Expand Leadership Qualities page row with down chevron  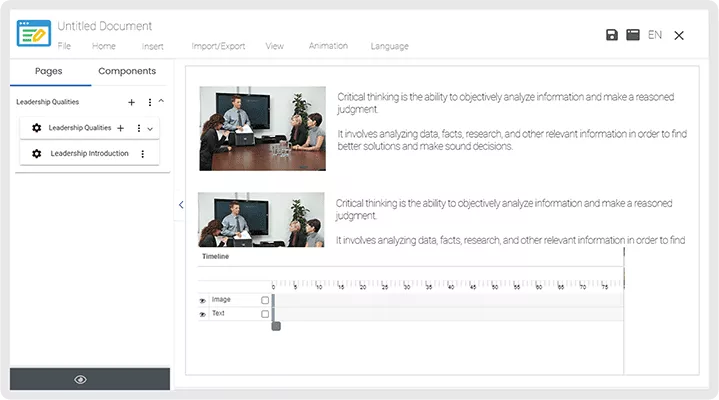coord(150,129)
